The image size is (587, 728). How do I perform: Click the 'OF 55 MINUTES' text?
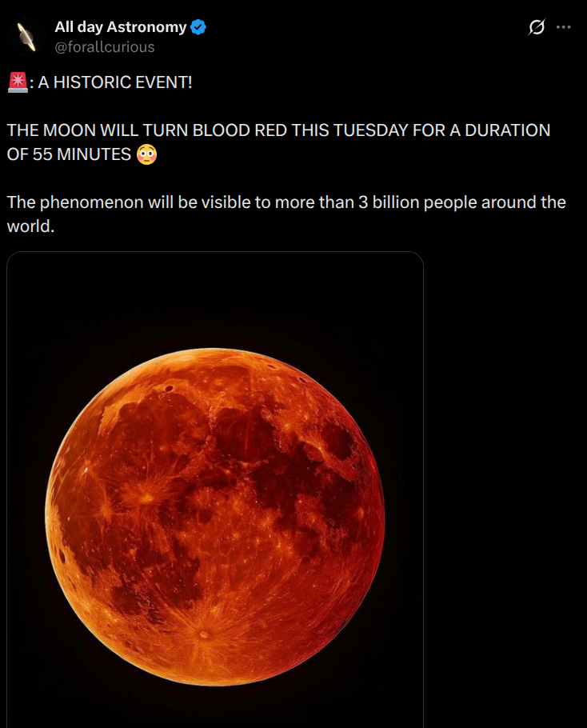[x=69, y=154]
